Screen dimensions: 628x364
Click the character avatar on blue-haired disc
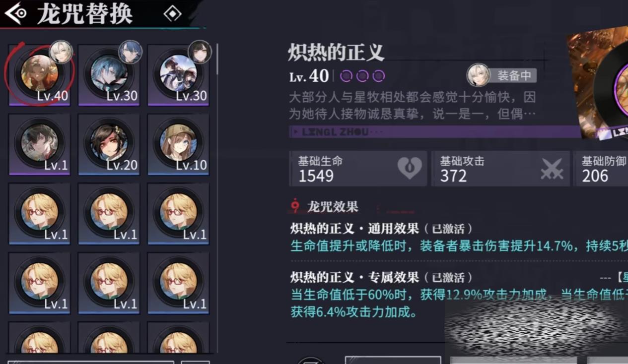[x=131, y=52]
